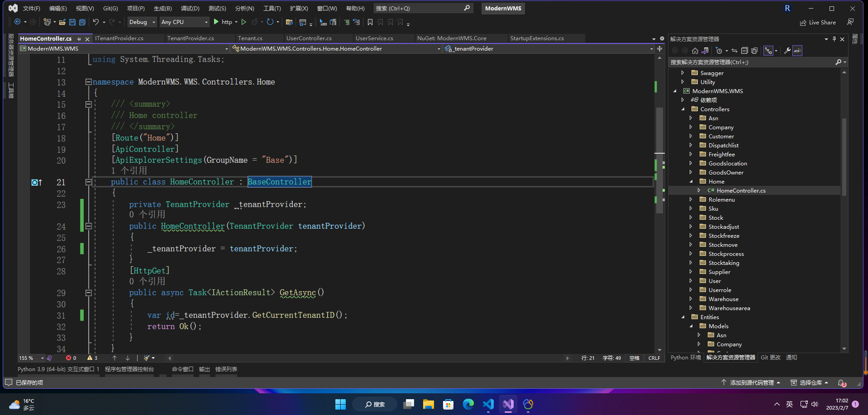
Task: Toggle auto-hide pin of Solution Explorer
Action: click(834, 39)
